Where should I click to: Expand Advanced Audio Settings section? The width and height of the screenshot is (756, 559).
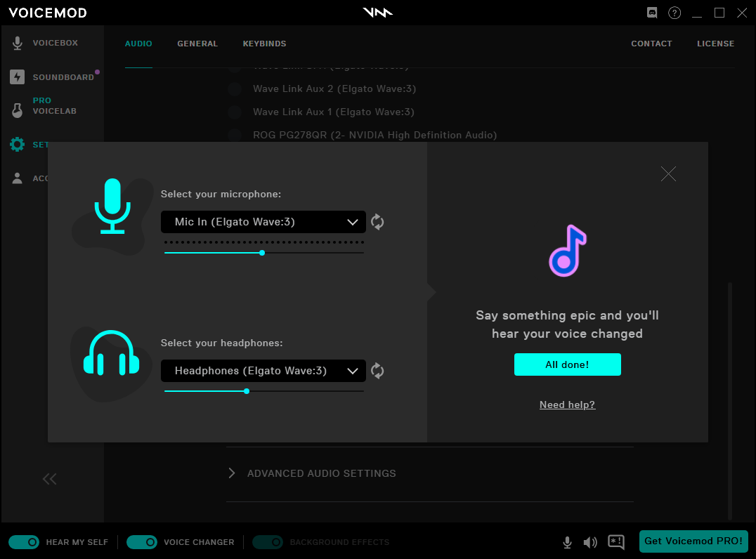(x=321, y=473)
